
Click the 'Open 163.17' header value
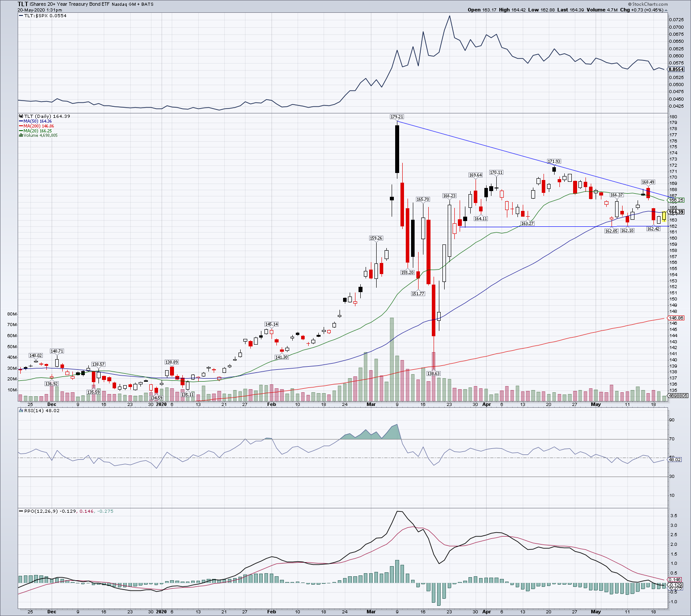(x=482, y=10)
